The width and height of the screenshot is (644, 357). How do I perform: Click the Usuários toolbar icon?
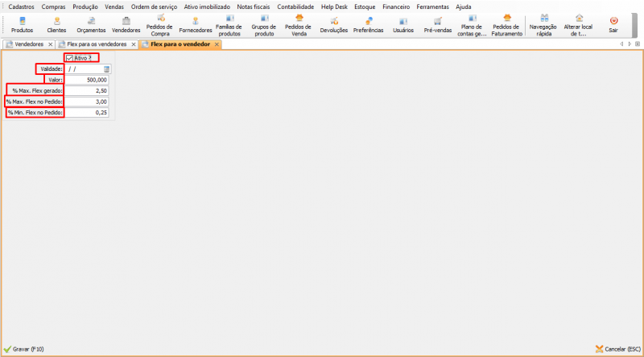pos(402,23)
